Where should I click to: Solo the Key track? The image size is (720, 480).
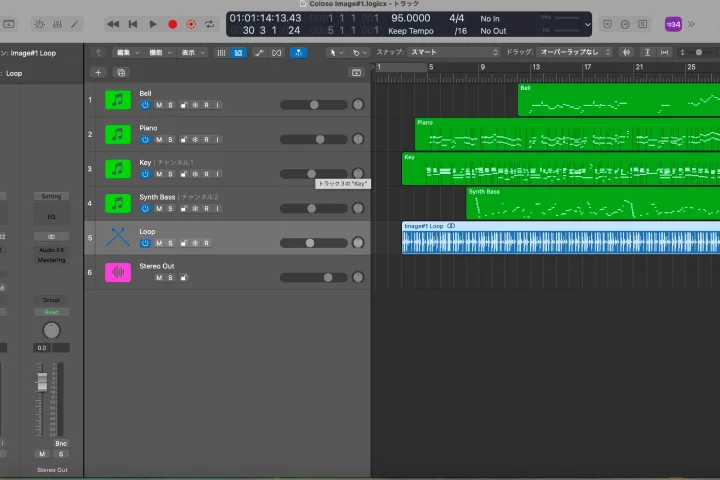click(170, 174)
